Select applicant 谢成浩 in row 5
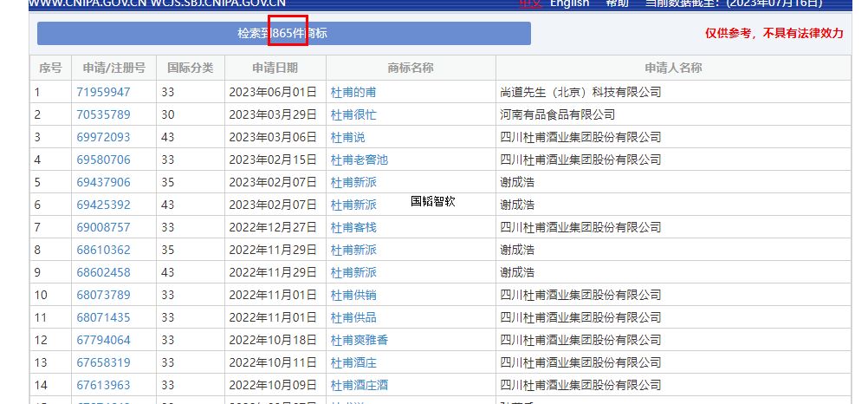The height and width of the screenshot is (404, 868). point(517,182)
